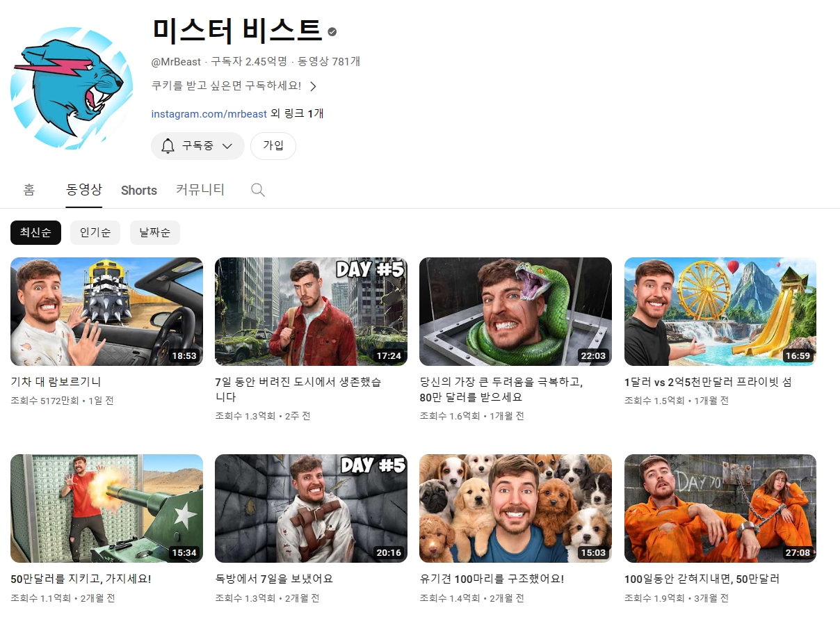The width and height of the screenshot is (840, 617).
Task: Click the 조회수 1.4억회 • 2개월 전 line
Action: pyautogui.click(x=471, y=598)
